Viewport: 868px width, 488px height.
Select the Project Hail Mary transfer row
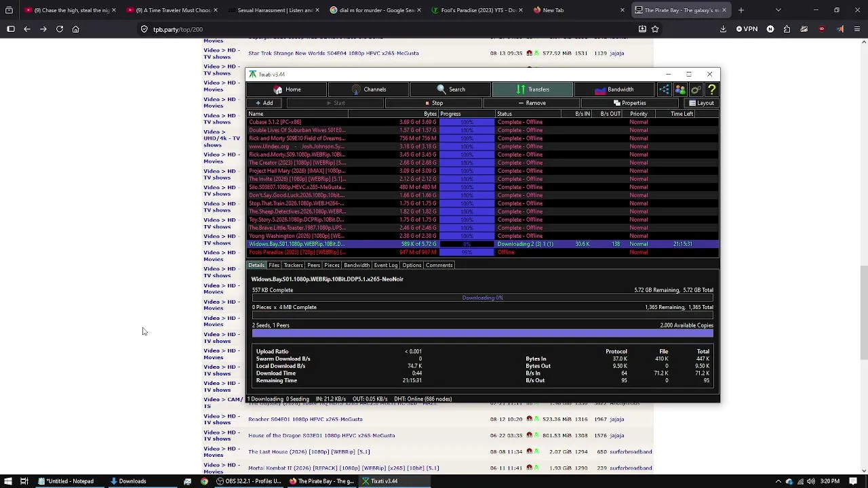point(483,171)
